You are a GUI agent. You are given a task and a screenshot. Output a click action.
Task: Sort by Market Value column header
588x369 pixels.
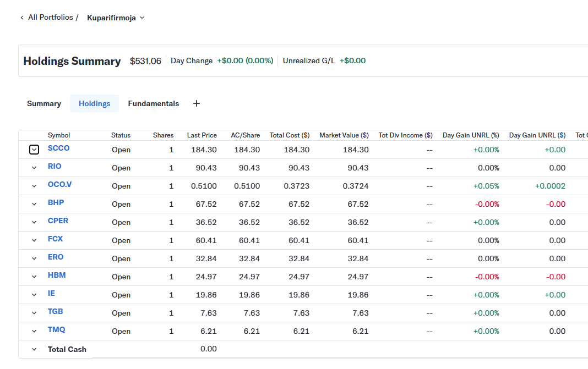click(344, 135)
